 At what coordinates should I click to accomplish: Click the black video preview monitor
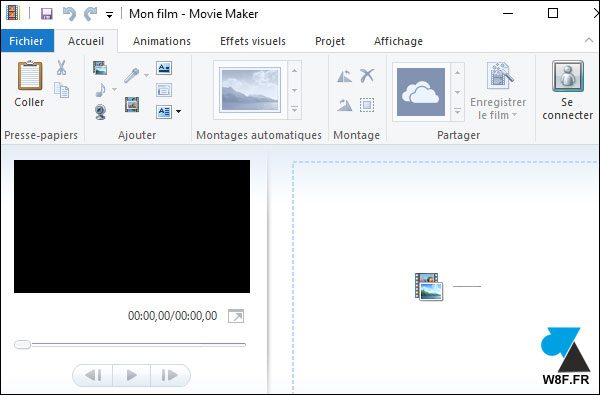coord(132,227)
